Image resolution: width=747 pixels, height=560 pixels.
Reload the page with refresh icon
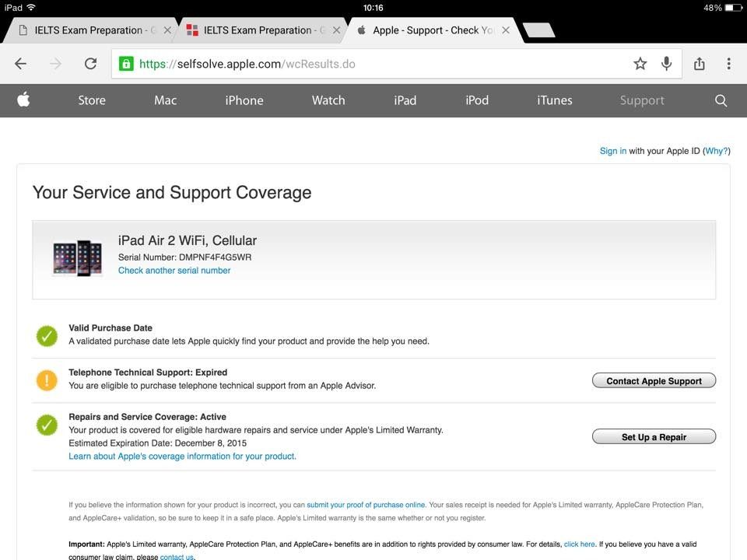point(90,64)
